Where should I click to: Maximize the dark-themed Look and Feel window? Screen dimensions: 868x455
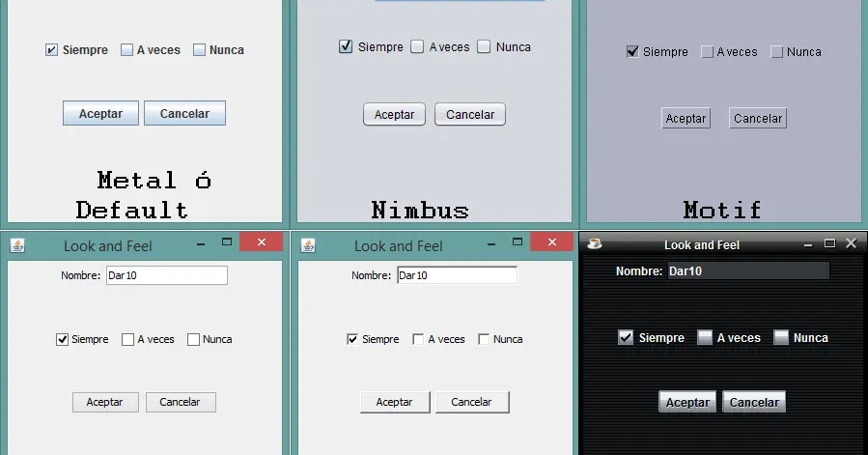coord(830,244)
